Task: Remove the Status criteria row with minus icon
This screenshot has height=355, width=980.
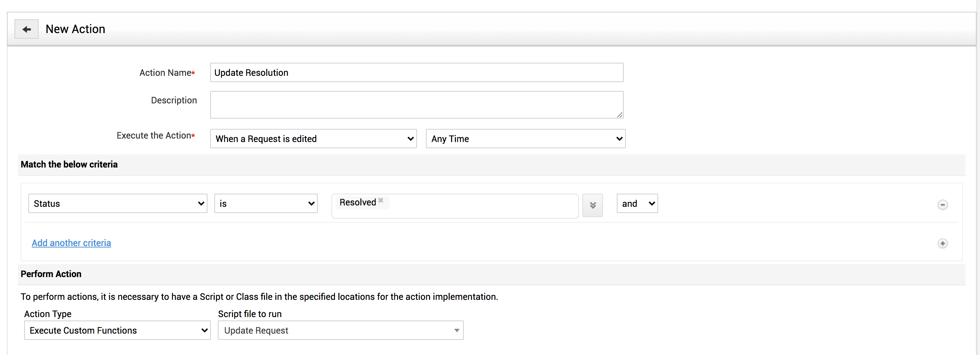Action: coord(942,205)
